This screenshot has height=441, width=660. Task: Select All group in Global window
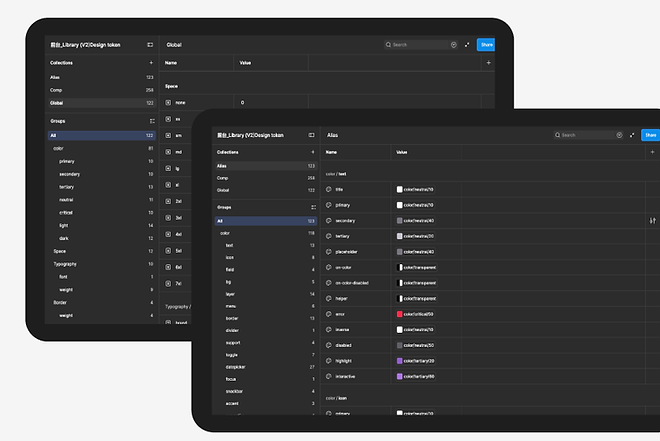pos(101,135)
